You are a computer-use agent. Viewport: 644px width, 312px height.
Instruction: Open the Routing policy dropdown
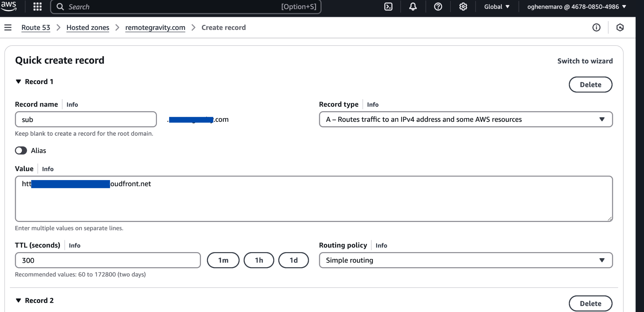tap(466, 260)
